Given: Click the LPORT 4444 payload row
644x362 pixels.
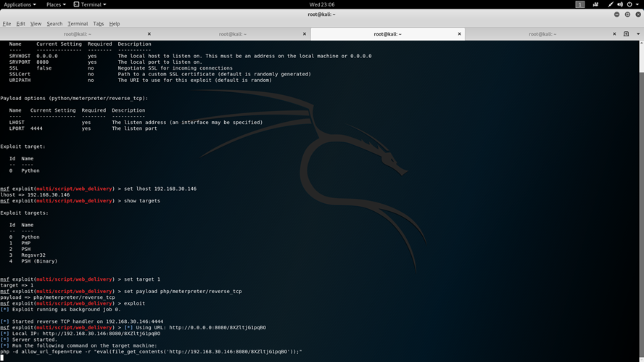Looking at the screenshot, I should click(83, 128).
